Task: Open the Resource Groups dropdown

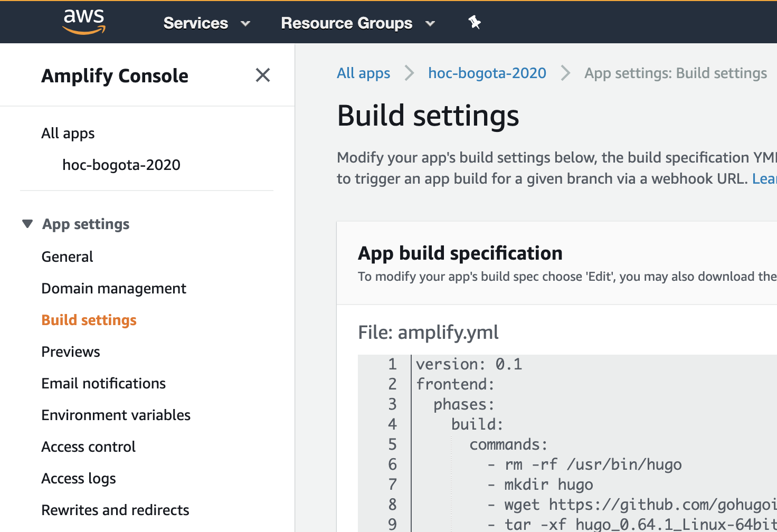Action: (x=358, y=23)
